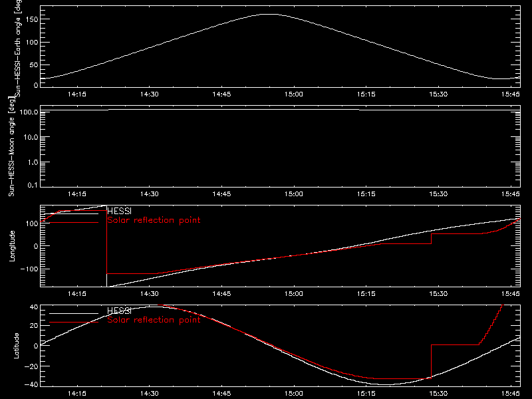Click 14:30 time label under Earth angle plot
Viewport: 532px width, 399px height.
coord(149,94)
